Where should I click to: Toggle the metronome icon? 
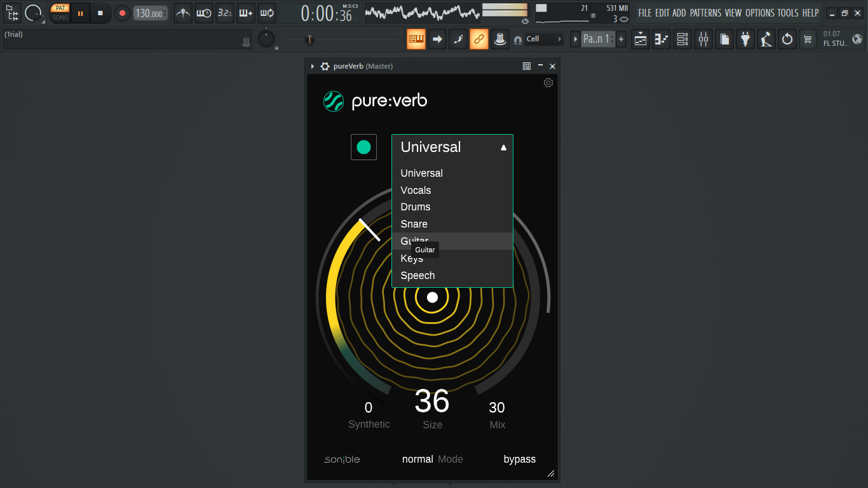click(183, 13)
